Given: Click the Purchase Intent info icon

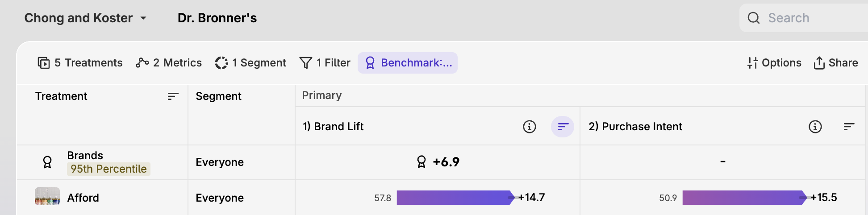Looking at the screenshot, I should 815,127.
